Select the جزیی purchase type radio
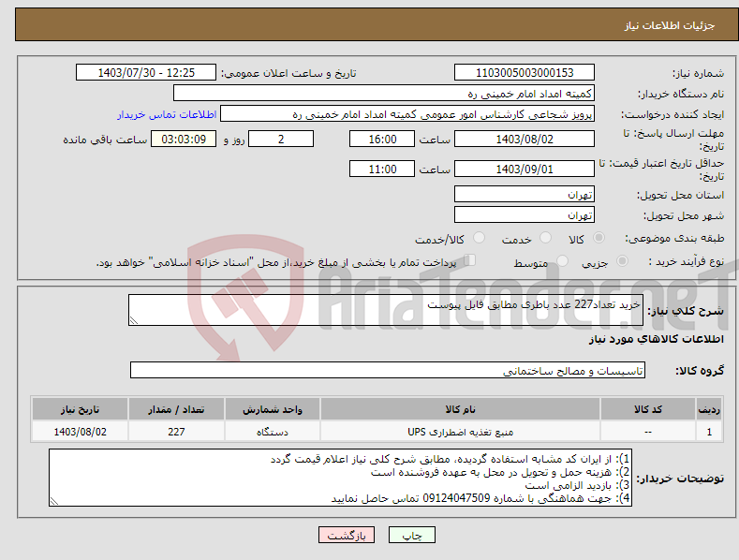Viewport: 739px width, 560px height. [622, 260]
